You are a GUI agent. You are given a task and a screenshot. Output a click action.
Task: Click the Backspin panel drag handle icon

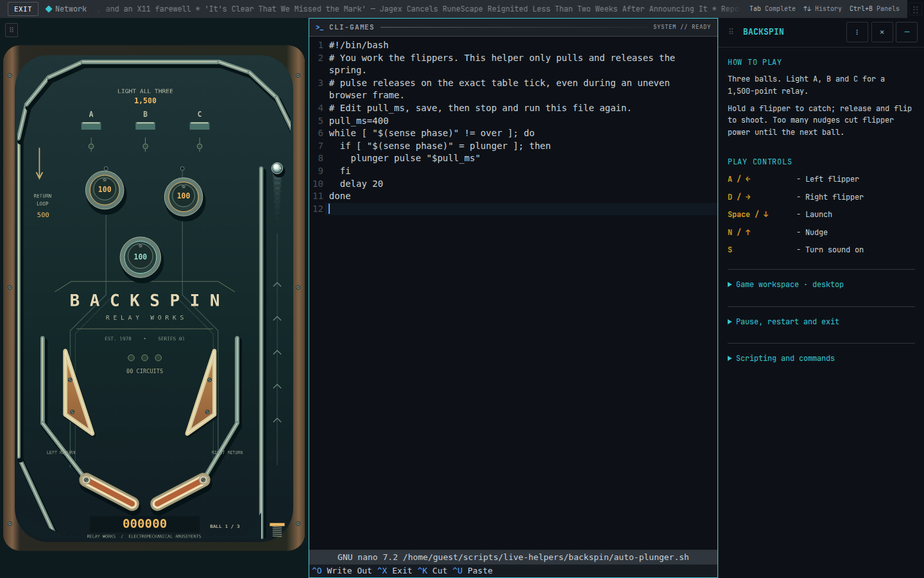[x=731, y=31]
